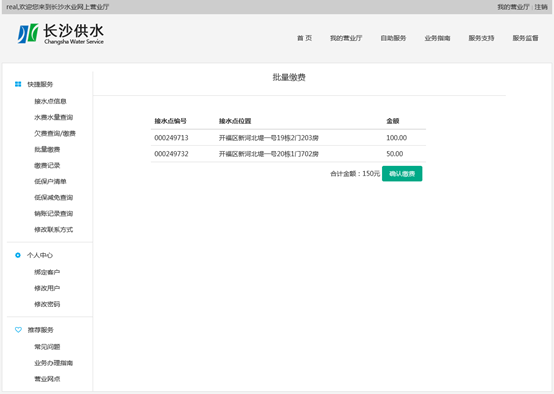Click the 快捷服务 section heading
554x394 pixels.
[x=40, y=84]
